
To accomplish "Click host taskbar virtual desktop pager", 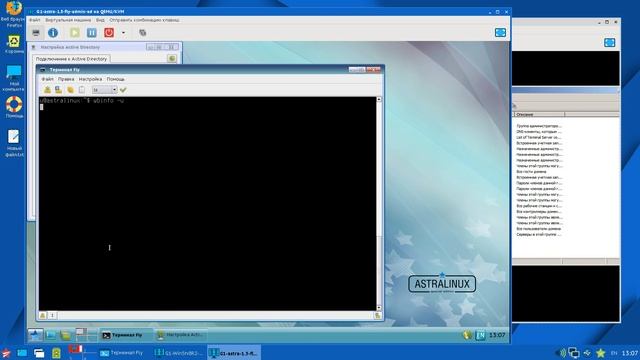I will tap(82, 352).
